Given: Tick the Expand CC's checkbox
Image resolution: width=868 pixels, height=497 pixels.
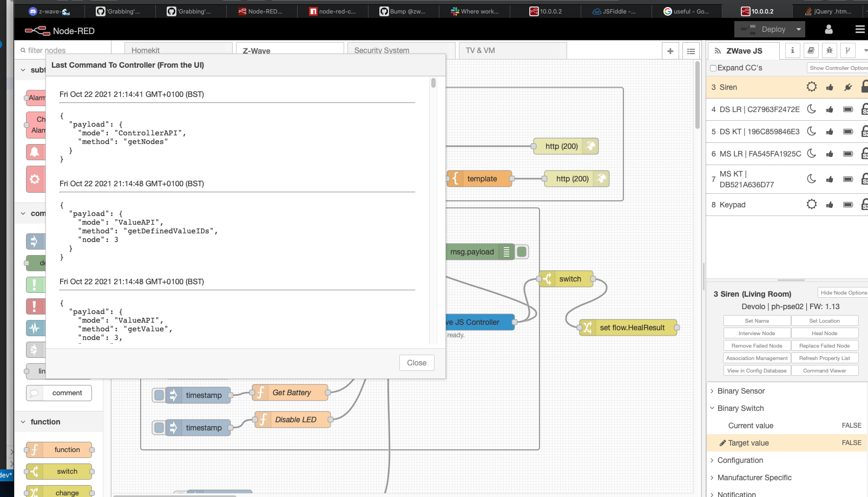Looking at the screenshot, I should [x=713, y=68].
